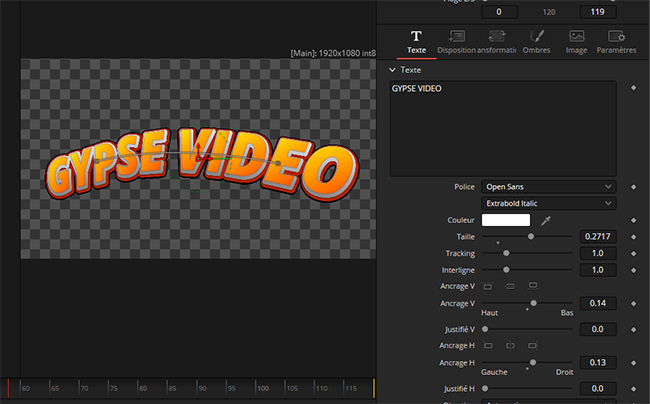Click the Justifié H slider handle
This screenshot has width=650, height=404.
pos(485,389)
